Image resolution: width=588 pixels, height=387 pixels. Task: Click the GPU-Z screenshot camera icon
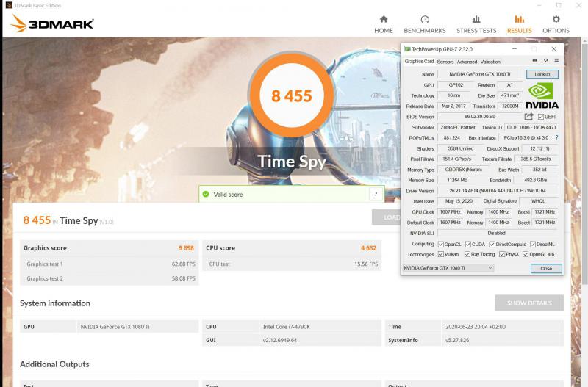[x=534, y=62]
